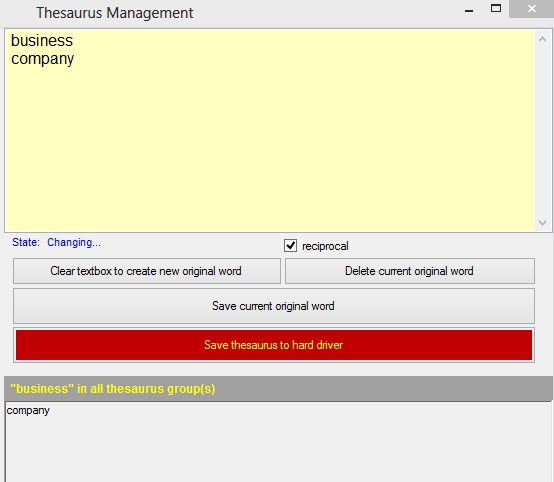The height and width of the screenshot is (482, 554).
Task: Place cursor on the word business in the textbox
Action: 42,40
